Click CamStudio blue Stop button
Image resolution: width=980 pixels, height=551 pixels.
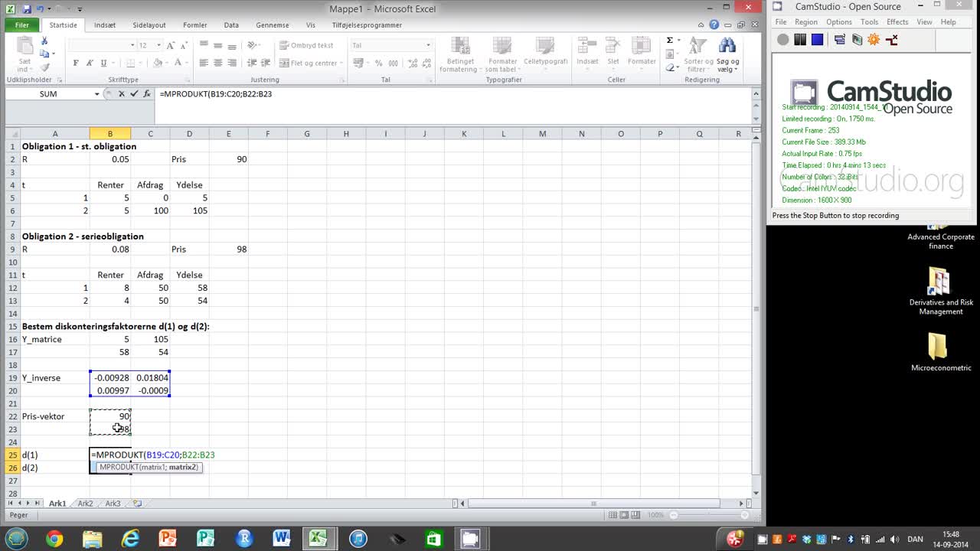pos(817,40)
